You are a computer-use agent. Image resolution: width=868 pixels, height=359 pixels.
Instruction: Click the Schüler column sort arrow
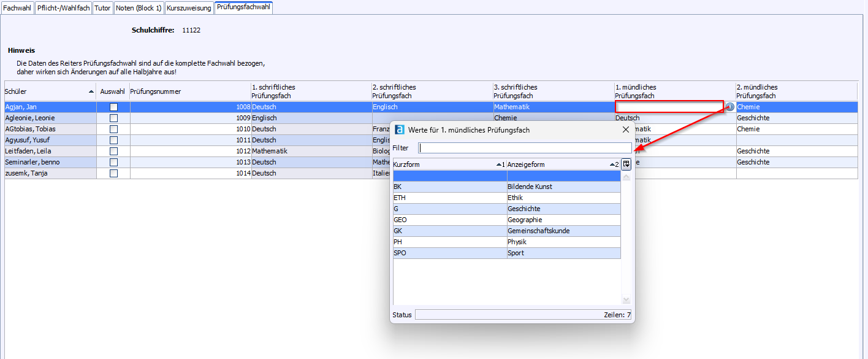(x=91, y=92)
